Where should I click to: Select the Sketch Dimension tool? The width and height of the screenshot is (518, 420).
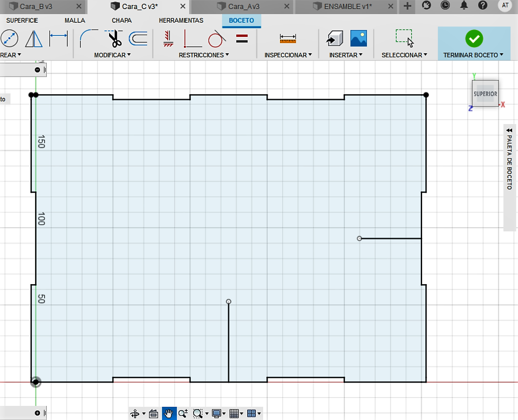point(59,38)
